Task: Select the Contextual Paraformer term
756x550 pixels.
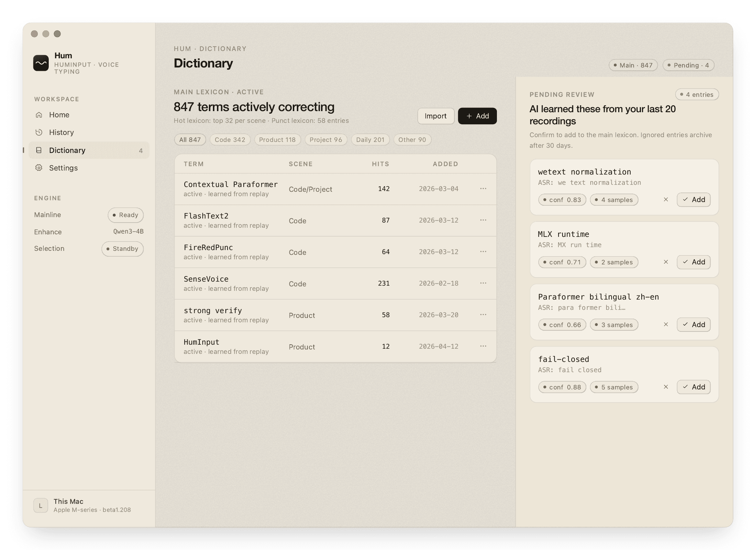Action: (231, 184)
